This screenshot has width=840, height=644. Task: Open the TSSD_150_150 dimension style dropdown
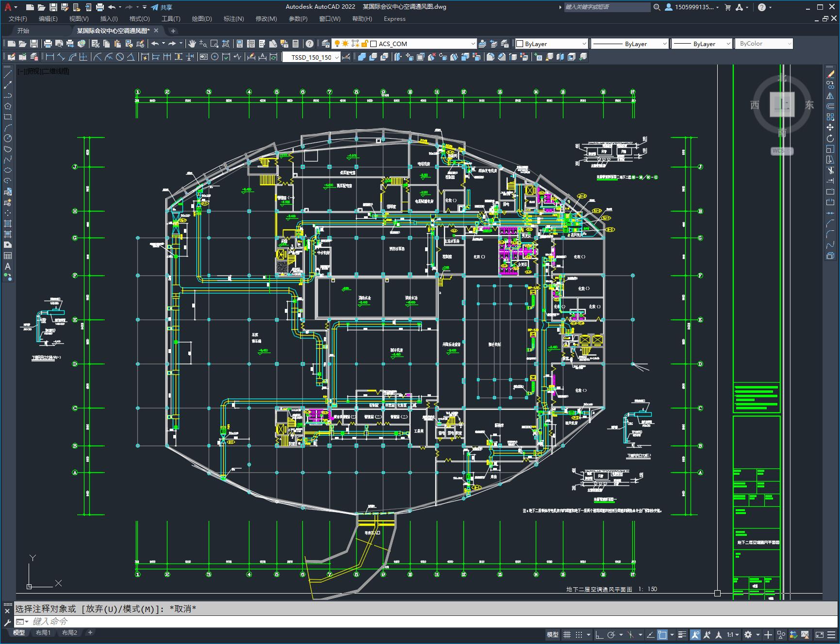pos(336,57)
